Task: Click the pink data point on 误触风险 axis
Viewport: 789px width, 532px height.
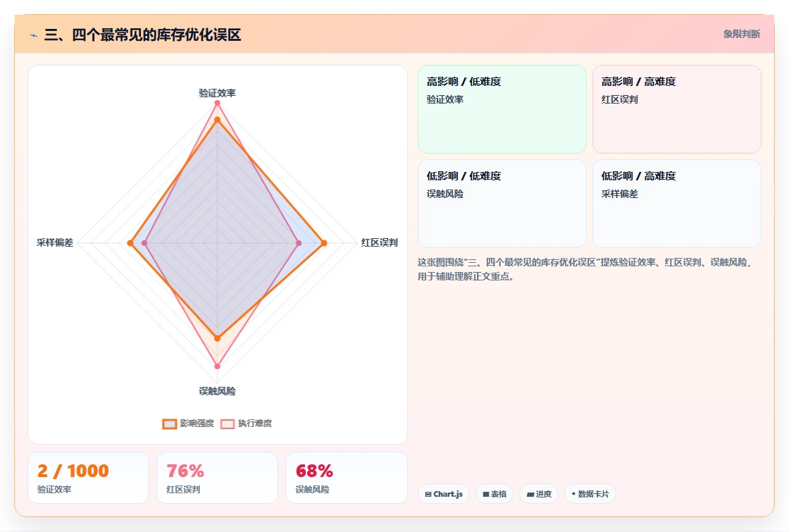Action: click(218, 366)
